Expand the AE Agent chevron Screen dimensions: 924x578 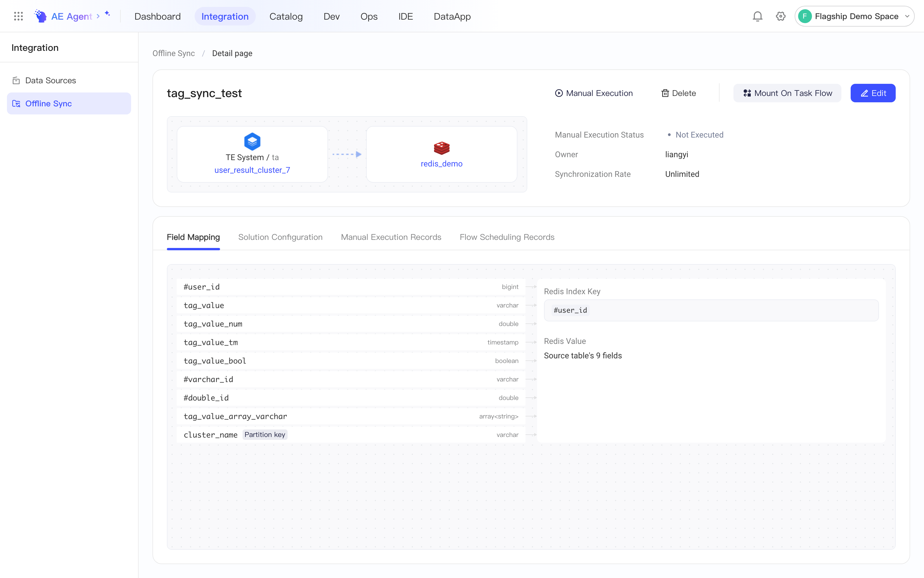coord(98,16)
